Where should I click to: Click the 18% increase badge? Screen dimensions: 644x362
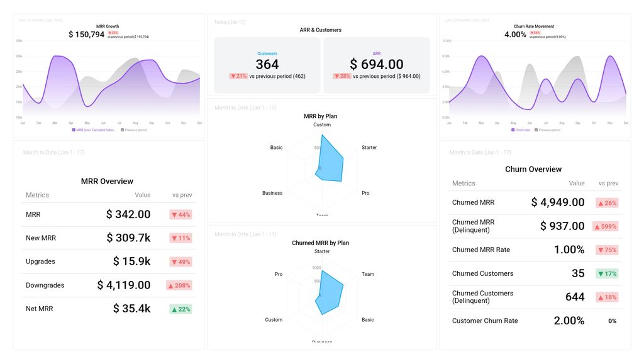point(607,297)
